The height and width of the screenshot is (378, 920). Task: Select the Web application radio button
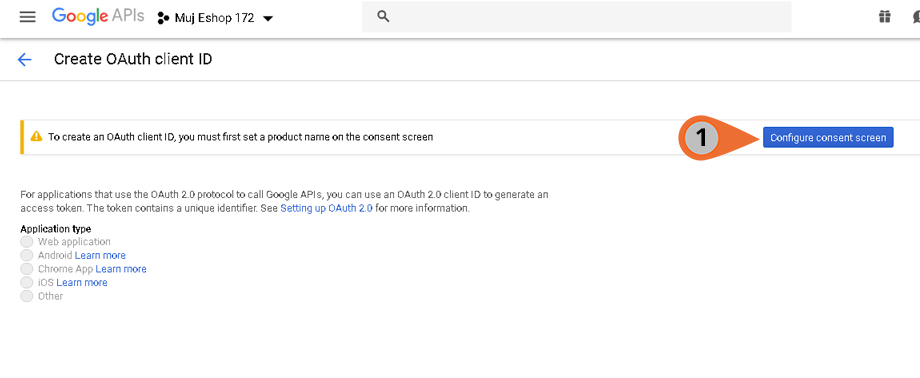pos(26,242)
